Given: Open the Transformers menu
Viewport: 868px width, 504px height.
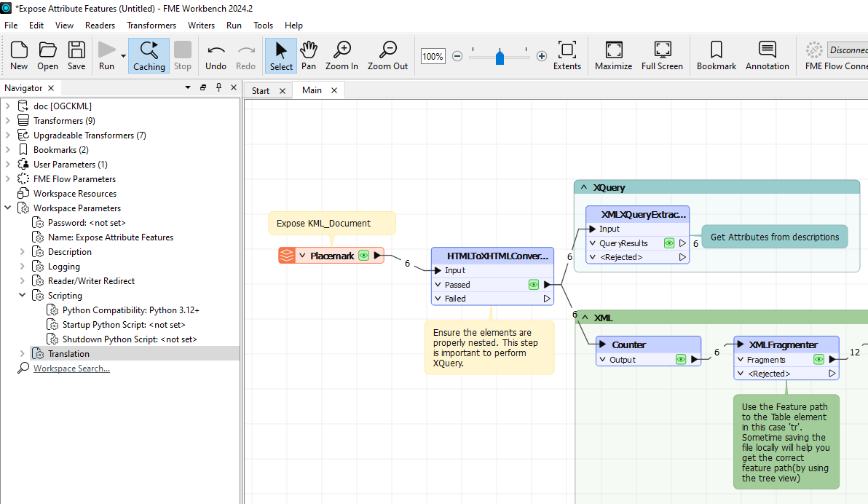Looking at the screenshot, I should 151,25.
